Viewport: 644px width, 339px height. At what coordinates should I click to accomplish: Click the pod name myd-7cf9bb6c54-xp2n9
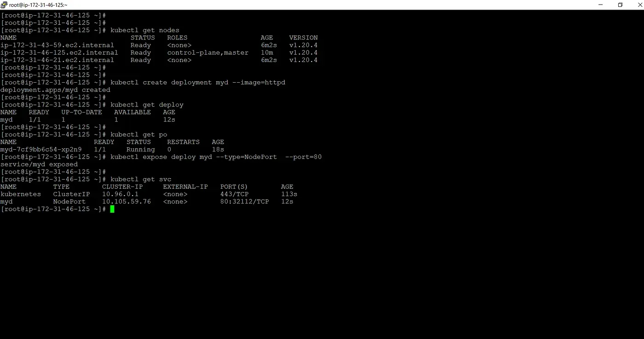[x=41, y=149]
